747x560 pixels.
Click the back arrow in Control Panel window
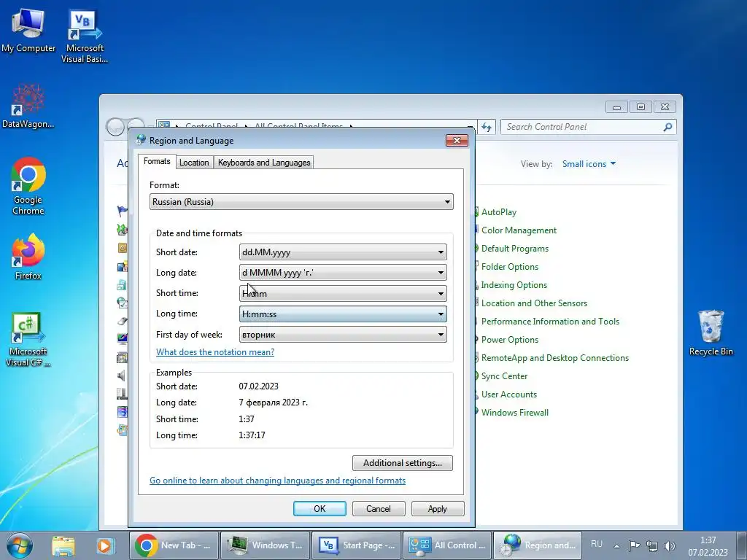click(x=115, y=127)
